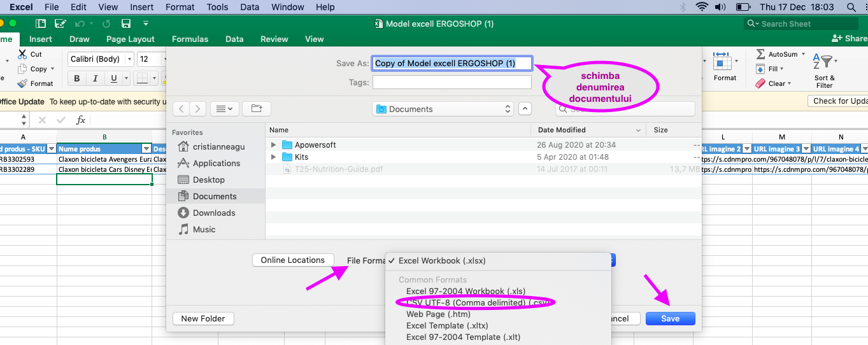Click the edit/pencil quick access icon
This screenshot has height=345, width=868.
60,24
